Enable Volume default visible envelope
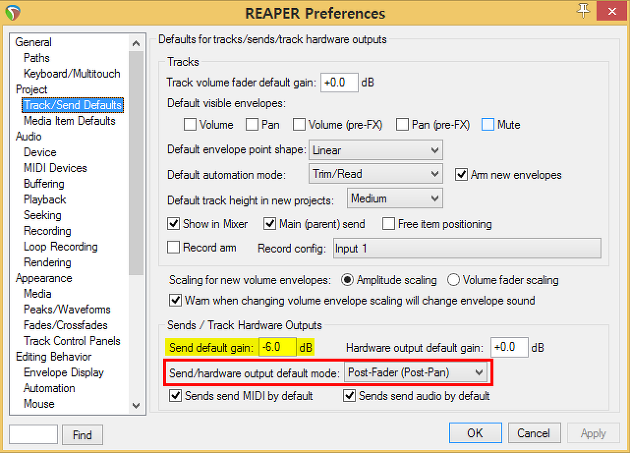Screen dimensions: 630x453 [x=190, y=125]
